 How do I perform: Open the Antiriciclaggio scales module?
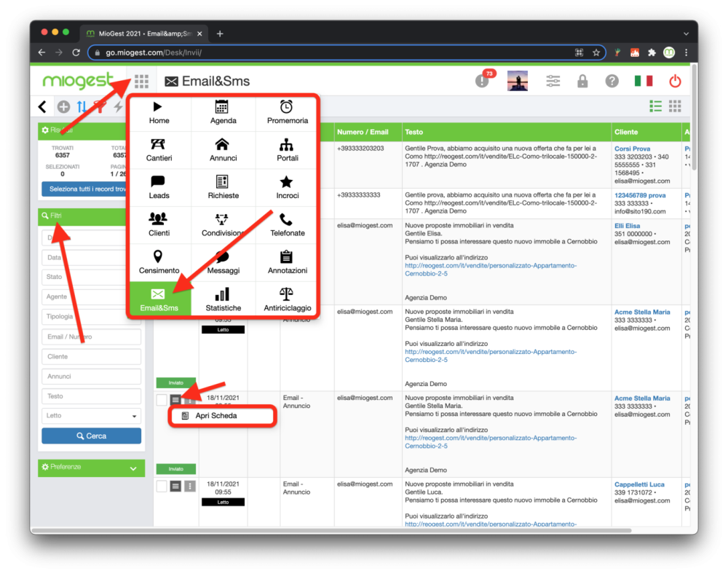[287, 299]
